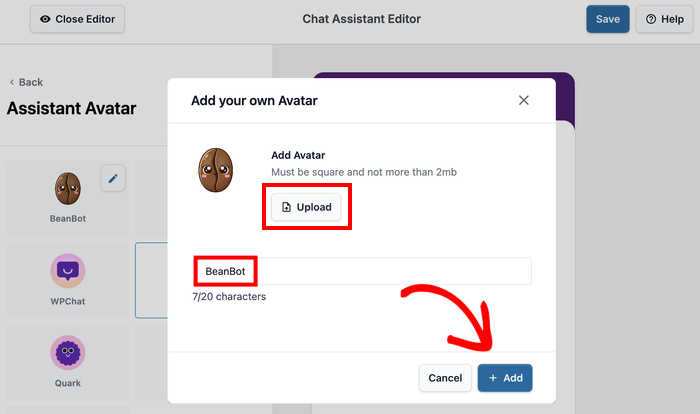Click the pencil edit icon on BeanBot
700x414 pixels.
pos(113,179)
